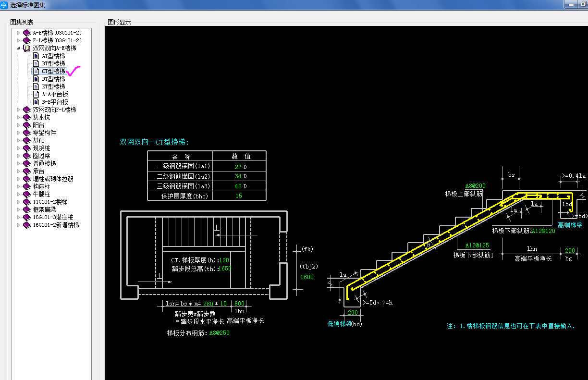Screen dimensions: 588x380
Task: Select the 墙柱或砌体拉筋 tree item
Action: point(53,179)
